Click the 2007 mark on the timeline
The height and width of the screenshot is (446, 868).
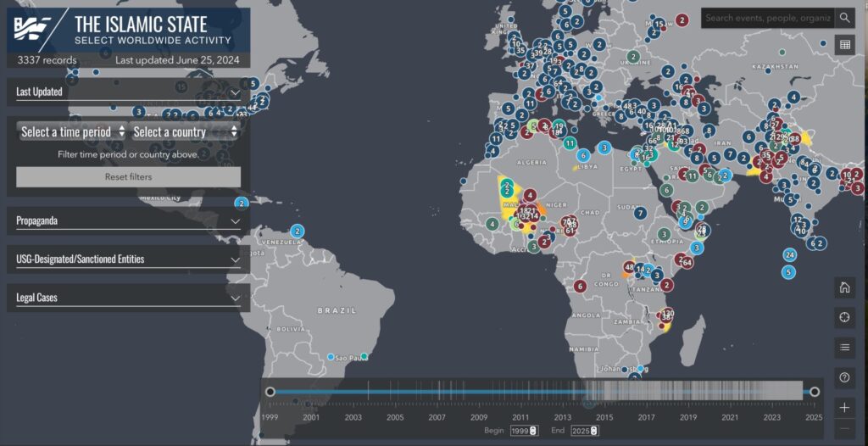437,417
